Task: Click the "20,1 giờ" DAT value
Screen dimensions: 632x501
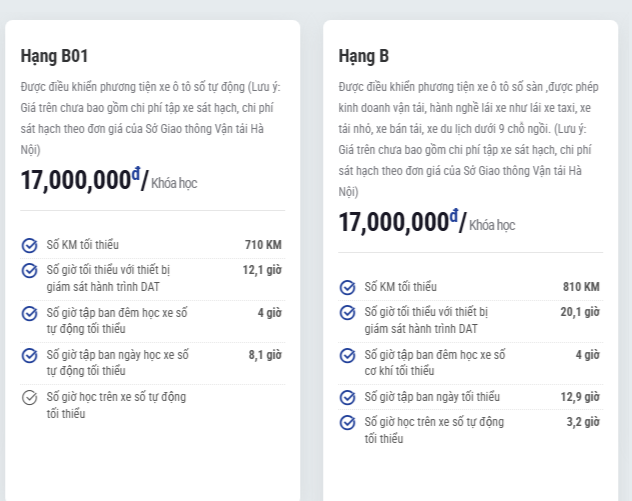Action: tap(580, 312)
